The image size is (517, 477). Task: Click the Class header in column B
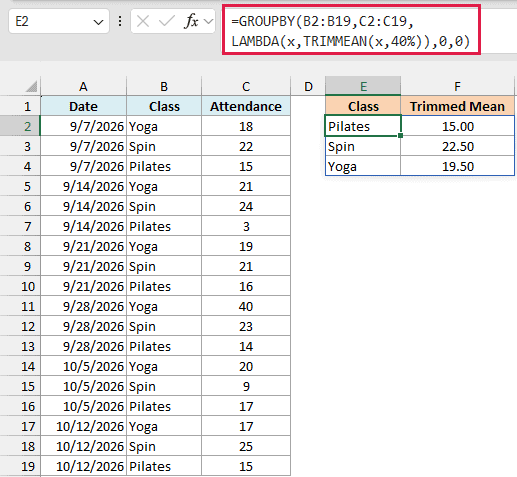[x=164, y=106]
